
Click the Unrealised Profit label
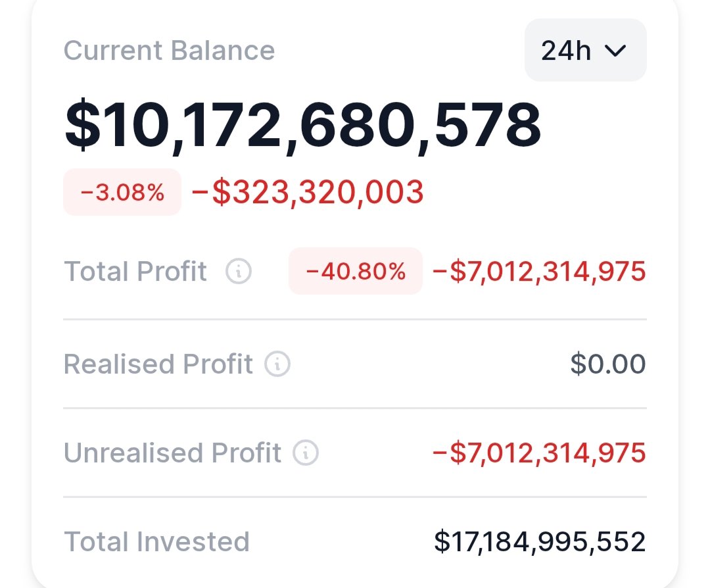coord(172,453)
